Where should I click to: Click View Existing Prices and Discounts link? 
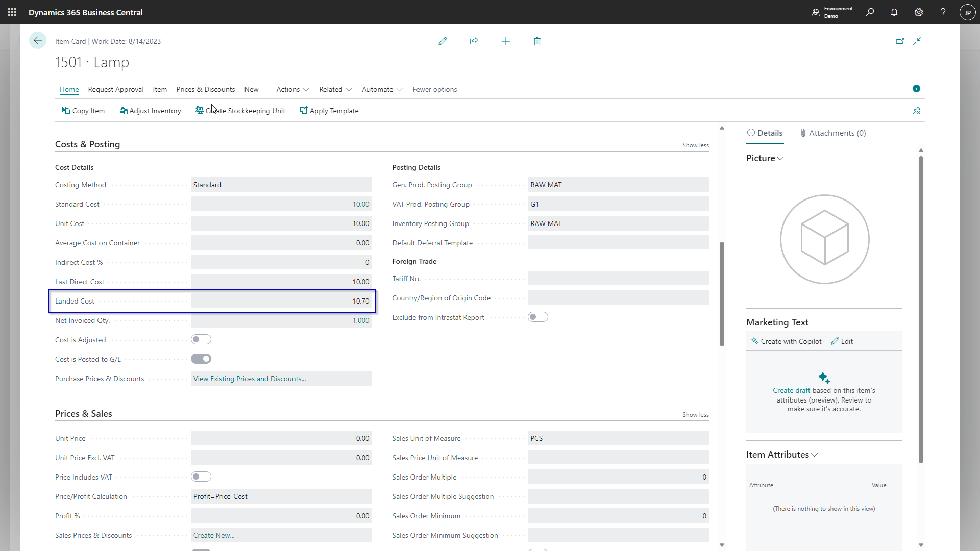click(x=250, y=379)
